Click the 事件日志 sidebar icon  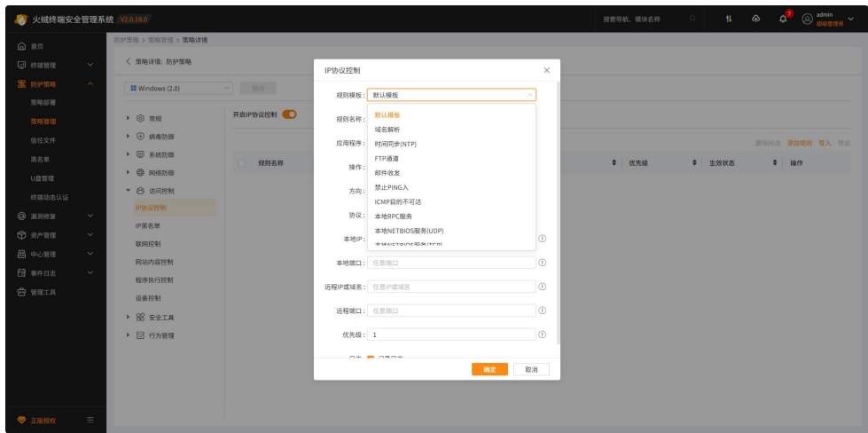21,273
